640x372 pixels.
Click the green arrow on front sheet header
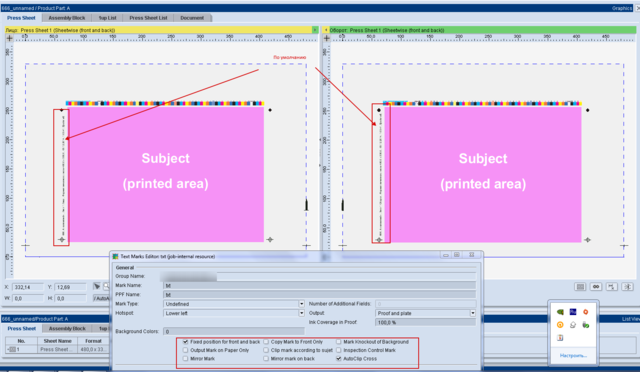pos(315,30)
